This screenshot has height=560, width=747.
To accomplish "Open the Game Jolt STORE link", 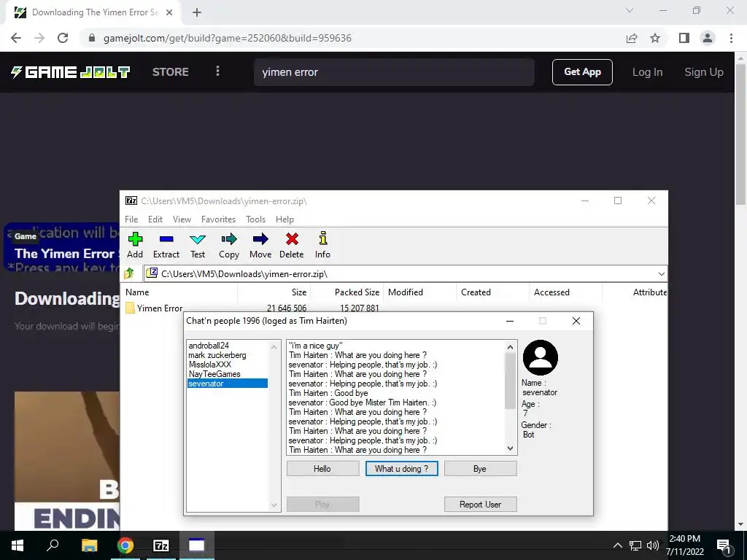I will (171, 72).
